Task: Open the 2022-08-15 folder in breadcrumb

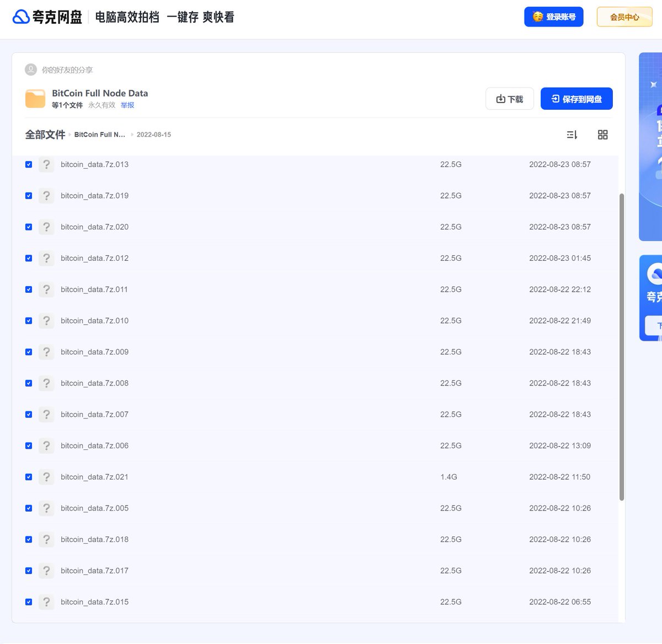Action: click(x=154, y=135)
